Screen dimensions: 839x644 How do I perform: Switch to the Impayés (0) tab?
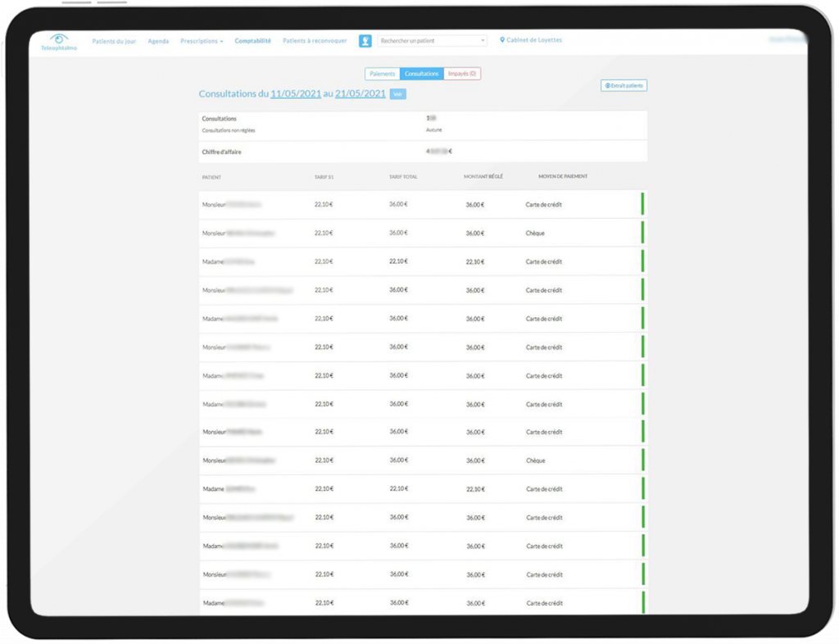tap(462, 74)
